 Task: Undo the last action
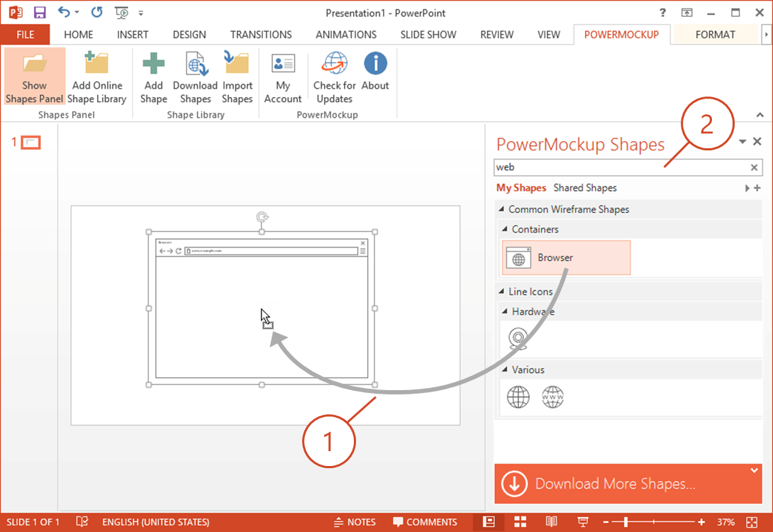click(x=64, y=12)
